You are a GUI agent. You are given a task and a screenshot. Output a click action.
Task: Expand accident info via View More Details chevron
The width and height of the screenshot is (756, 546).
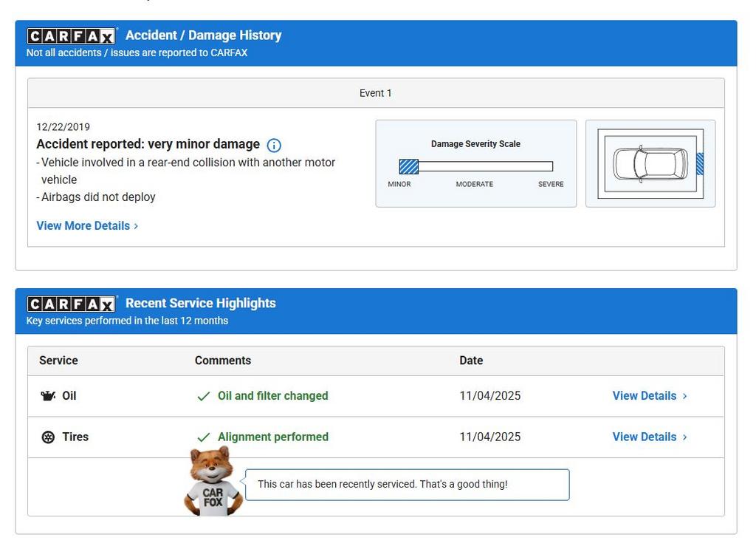point(136,226)
